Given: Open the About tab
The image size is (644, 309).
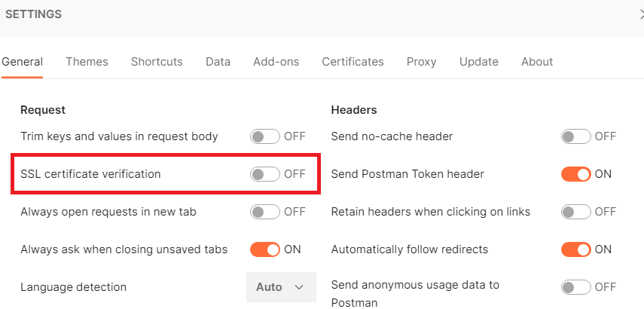Looking at the screenshot, I should click(x=537, y=62).
